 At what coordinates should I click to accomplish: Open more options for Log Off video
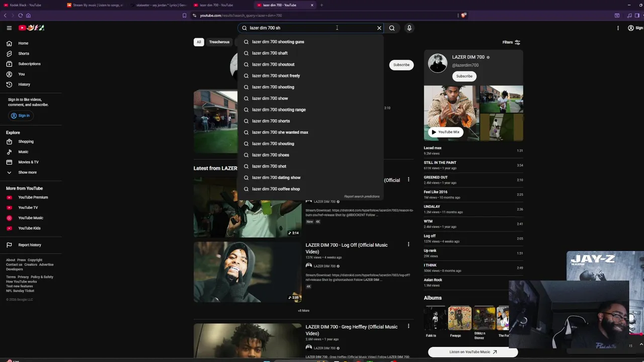tap(409, 244)
